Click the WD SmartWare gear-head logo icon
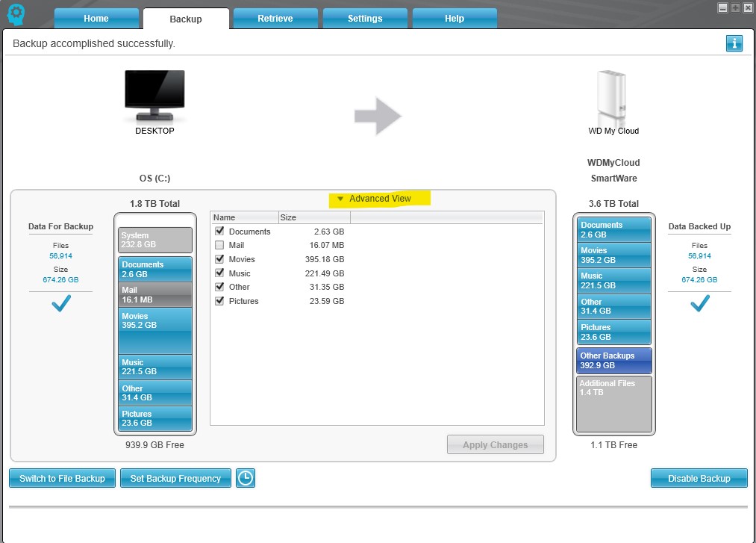The image size is (756, 543). click(x=16, y=15)
